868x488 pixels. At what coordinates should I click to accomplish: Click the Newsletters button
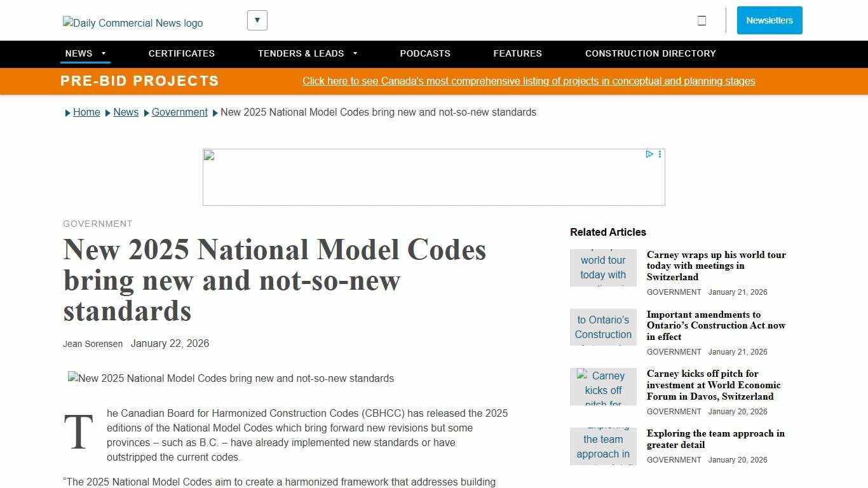pos(769,20)
